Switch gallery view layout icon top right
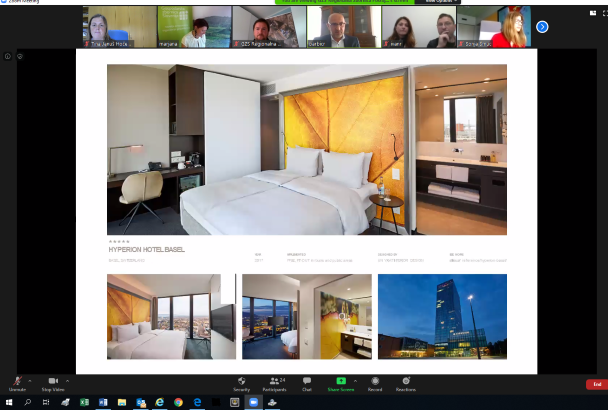Viewport: 608px width, 410px height. coord(593,13)
